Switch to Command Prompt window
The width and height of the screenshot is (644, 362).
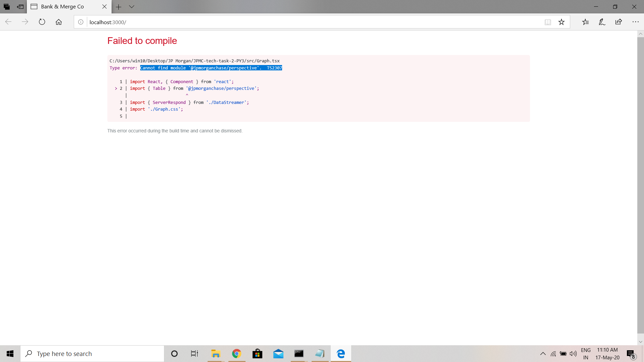[299, 354]
